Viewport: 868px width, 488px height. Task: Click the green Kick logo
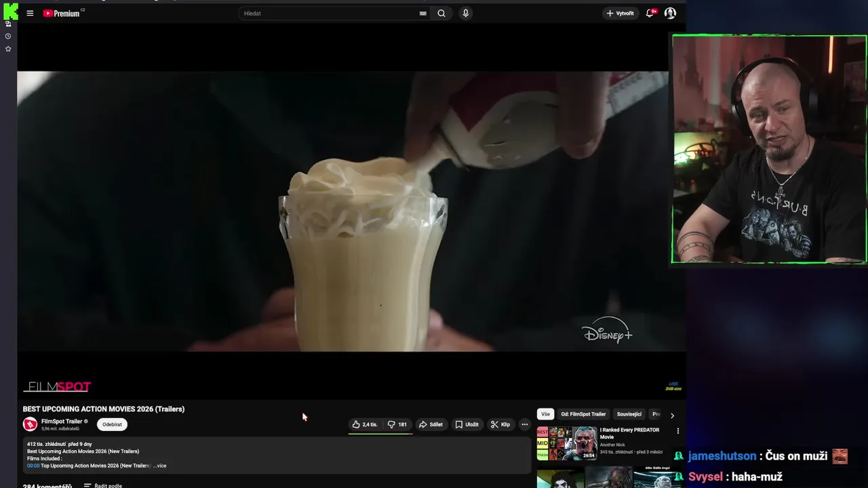click(x=10, y=10)
